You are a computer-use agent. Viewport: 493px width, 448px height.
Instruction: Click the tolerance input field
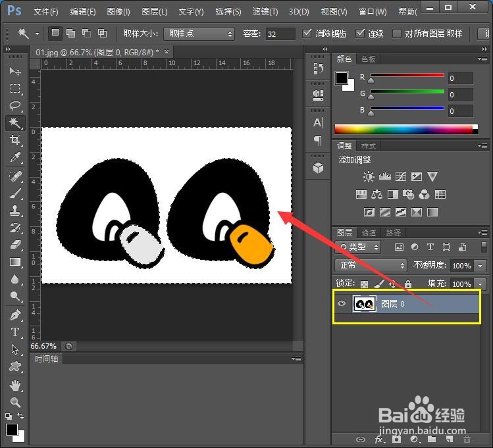281,34
